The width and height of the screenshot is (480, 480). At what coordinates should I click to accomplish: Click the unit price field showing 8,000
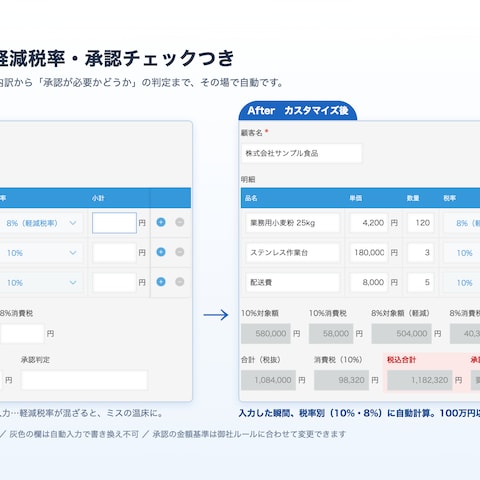coord(369,282)
